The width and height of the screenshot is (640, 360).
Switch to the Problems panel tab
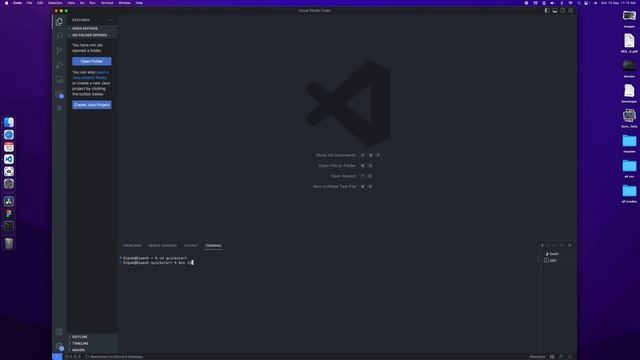click(132, 246)
